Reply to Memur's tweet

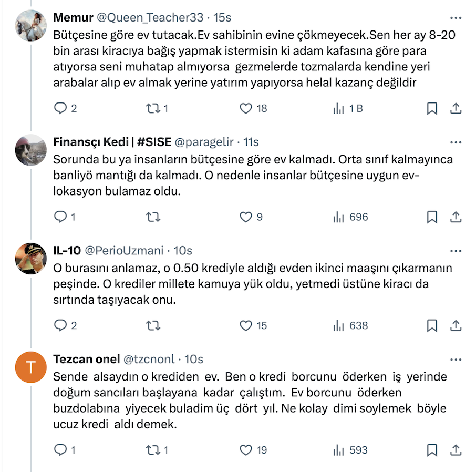(61, 108)
